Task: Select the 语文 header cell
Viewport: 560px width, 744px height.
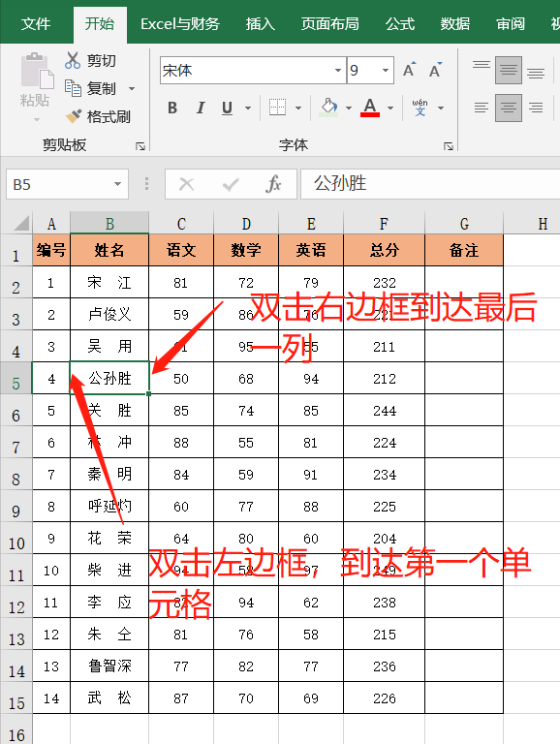Action: tap(181, 250)
